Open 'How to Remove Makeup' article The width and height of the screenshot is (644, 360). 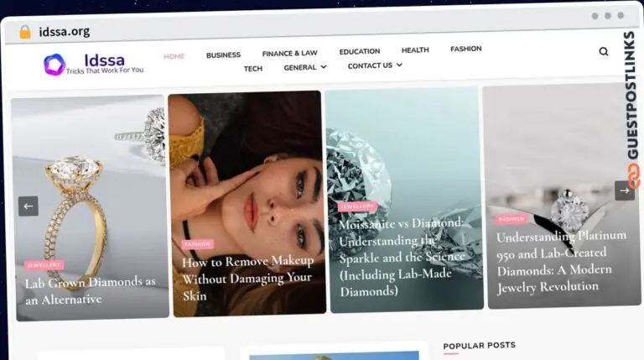point(248,279)
